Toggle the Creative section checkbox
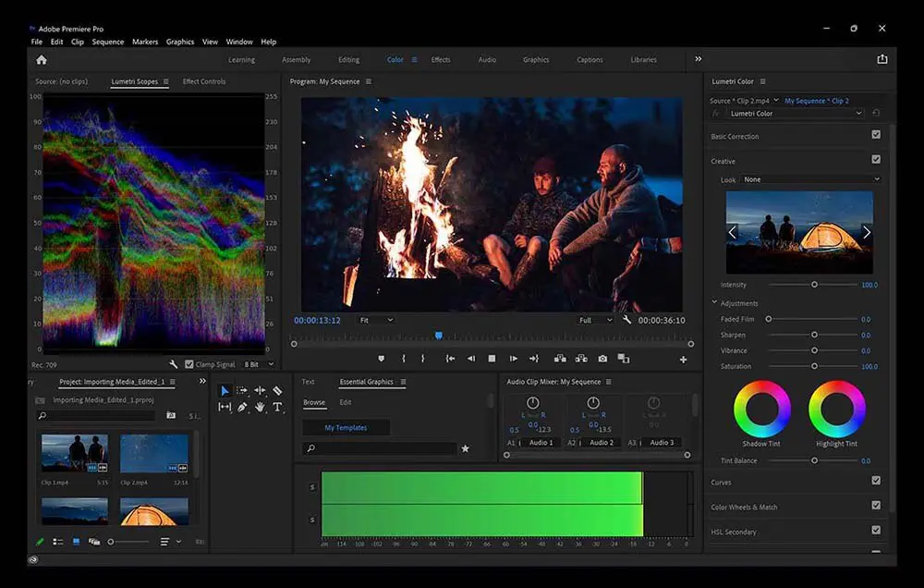 click(x=876, y=159)
